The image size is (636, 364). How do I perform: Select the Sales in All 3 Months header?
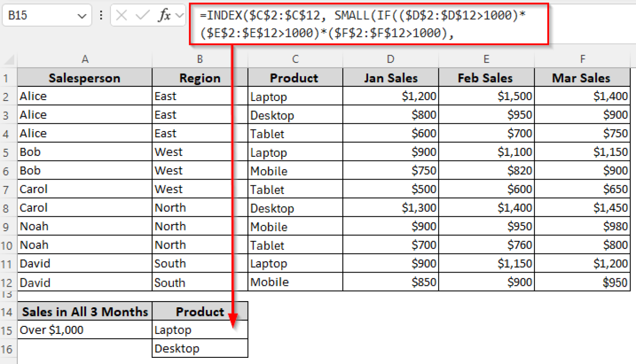tap(84, 311)
